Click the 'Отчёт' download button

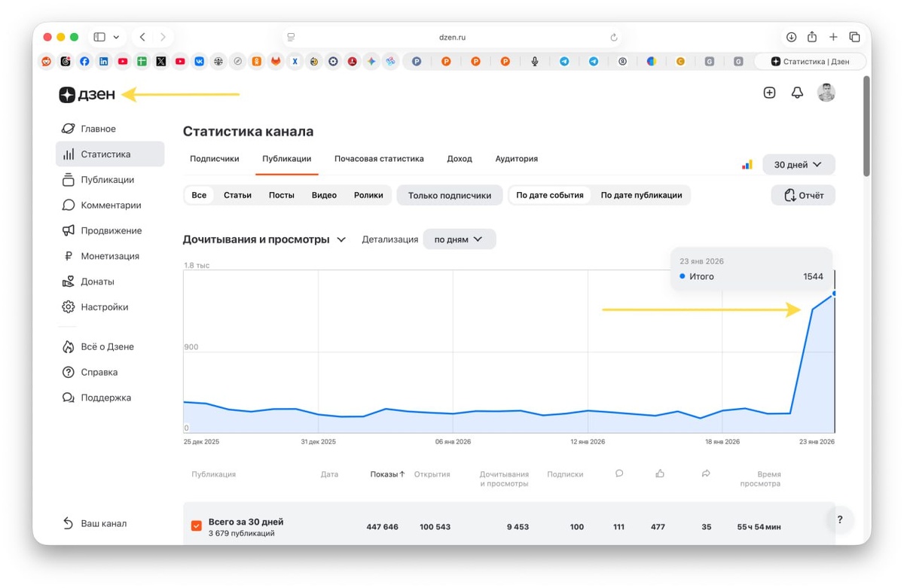(803, 195)
